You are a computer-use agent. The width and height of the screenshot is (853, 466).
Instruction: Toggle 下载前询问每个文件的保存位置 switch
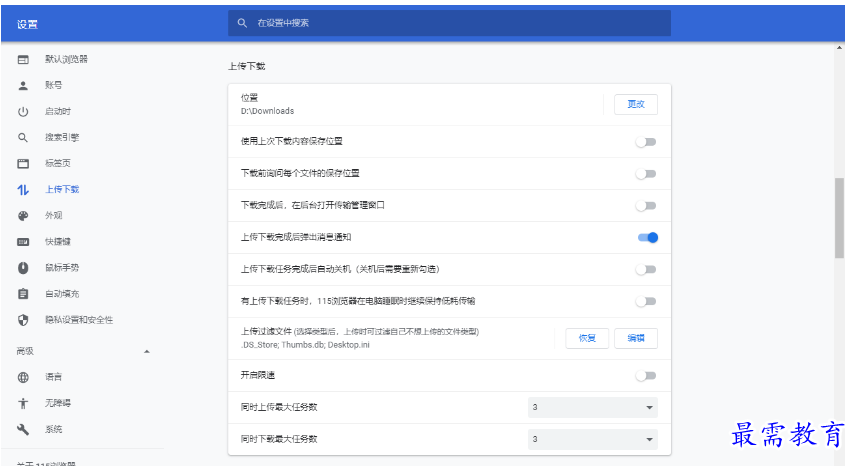click(x=646, y=174)
